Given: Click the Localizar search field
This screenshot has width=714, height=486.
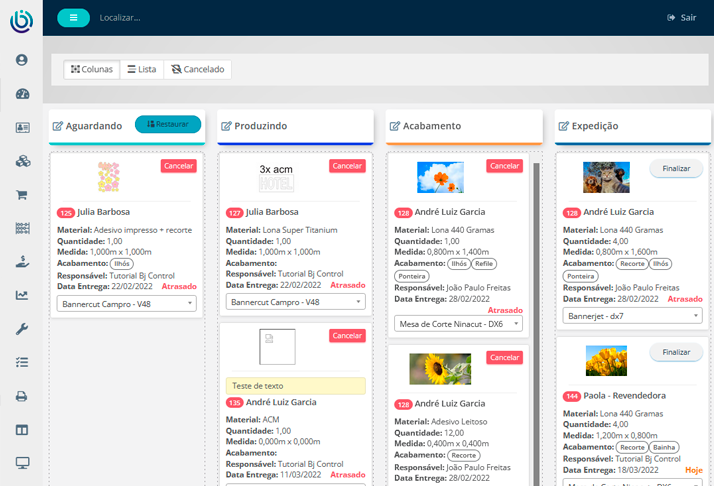Looking at the screenshot, I should [160, 17].
